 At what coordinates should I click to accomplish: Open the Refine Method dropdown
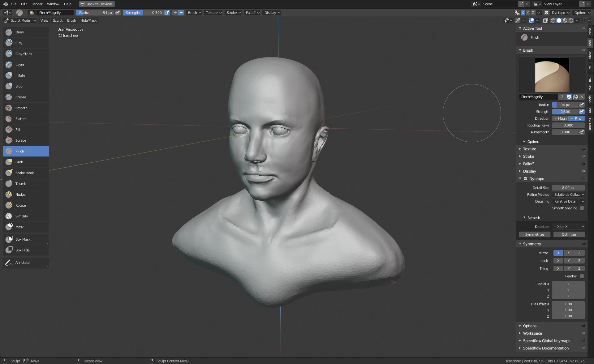[x=569, y=195]
